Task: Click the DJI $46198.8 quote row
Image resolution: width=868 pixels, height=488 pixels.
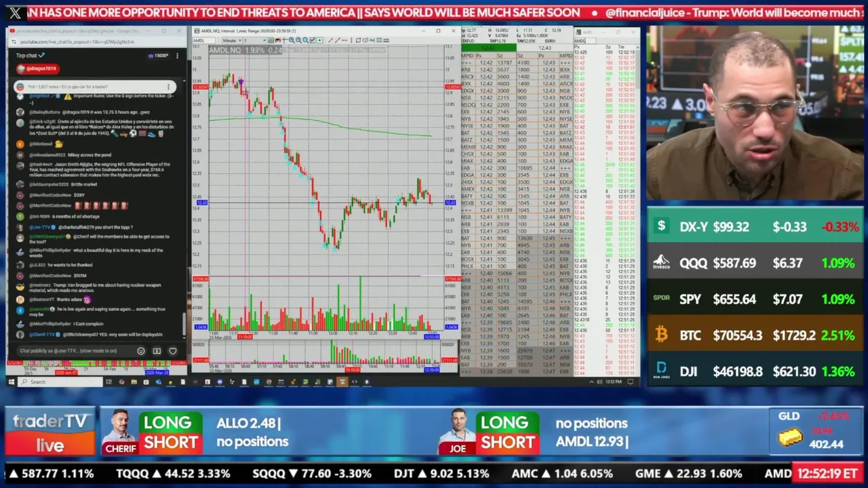Action: [755, 371]
